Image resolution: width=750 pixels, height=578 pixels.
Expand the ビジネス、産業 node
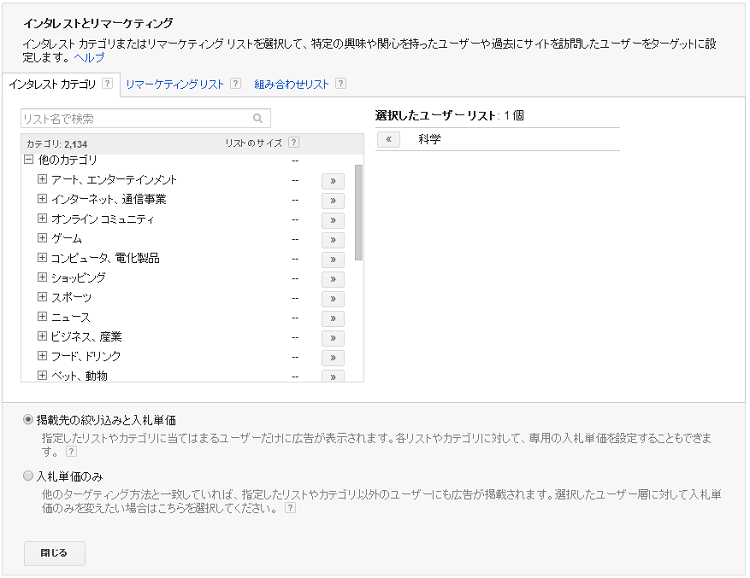click(42, 336)
